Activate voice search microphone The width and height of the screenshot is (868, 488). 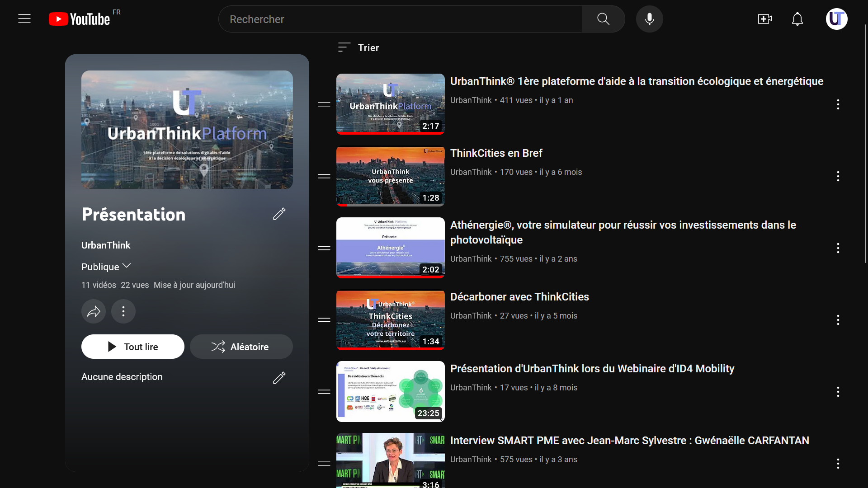(x=649, y=19)
